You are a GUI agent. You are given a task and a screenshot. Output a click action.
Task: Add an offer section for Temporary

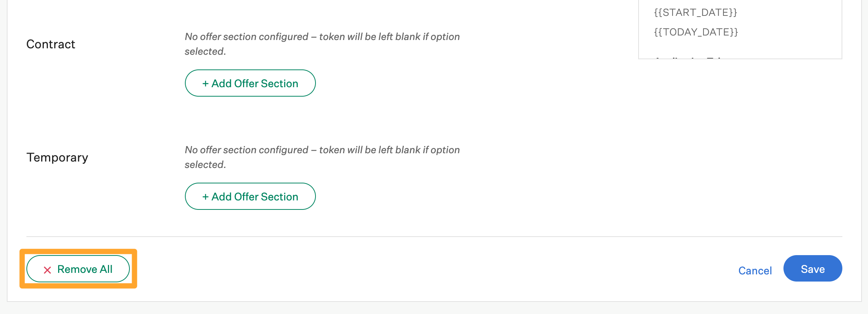click(250, 196)
